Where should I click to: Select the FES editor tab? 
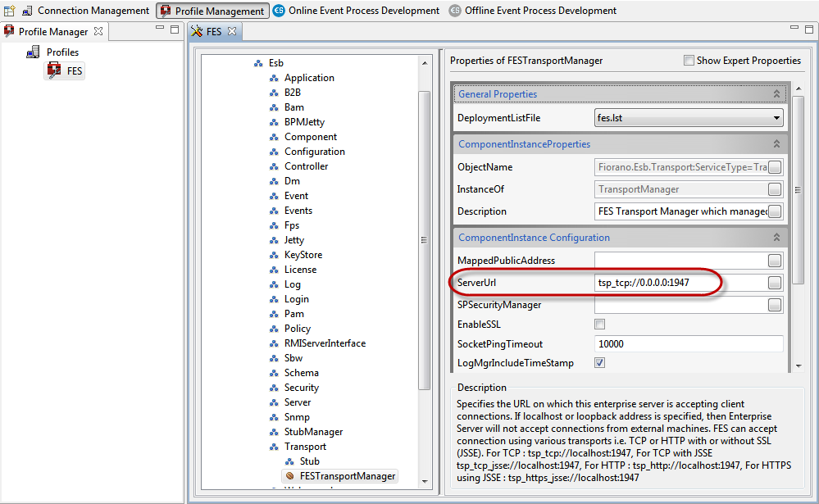[x=214, y=32]
